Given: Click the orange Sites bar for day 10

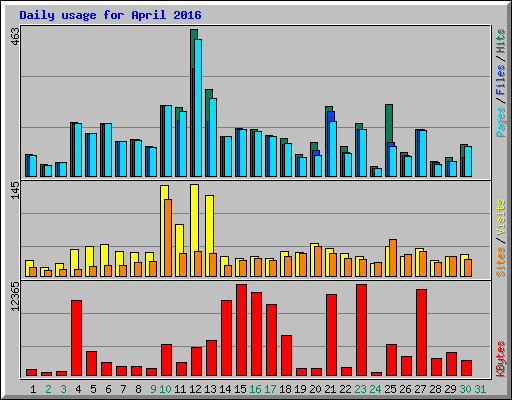Looking at the screenshot, I should pyautogui.click(x=168, y=238).
